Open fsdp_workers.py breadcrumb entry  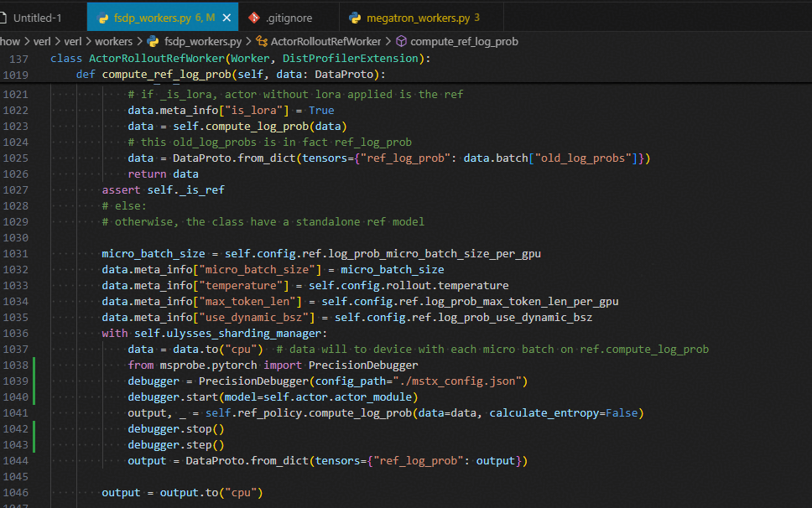203,41
